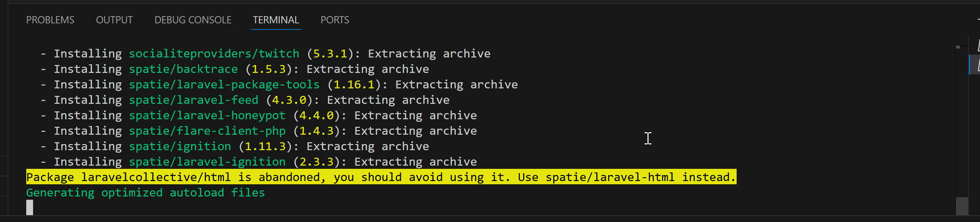Screen dimensions: 980x222
Task: Click the terminal scrollbar thumb
Action: click(x=962, y=205)
